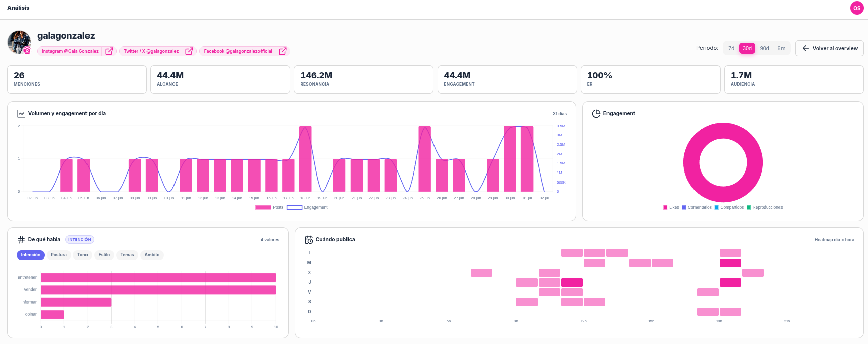
Task: Select the 90d period
Action: [x=764, y=48]
